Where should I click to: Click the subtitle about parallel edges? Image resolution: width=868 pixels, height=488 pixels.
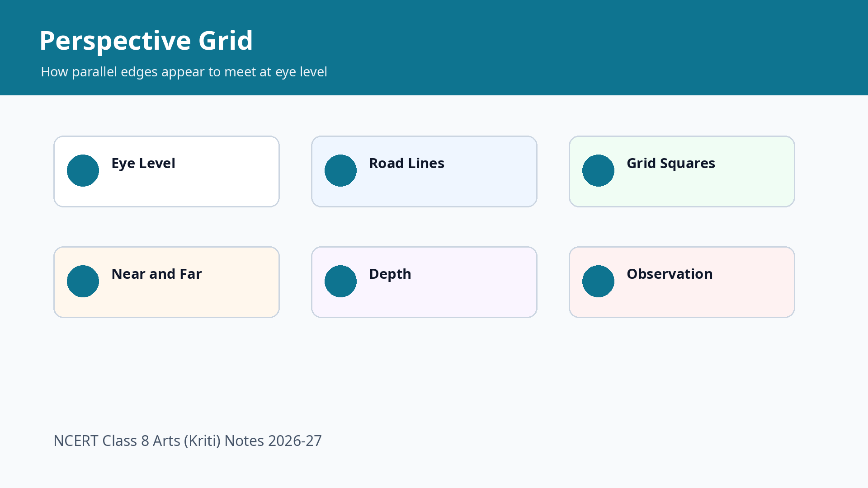coord(184,72)
